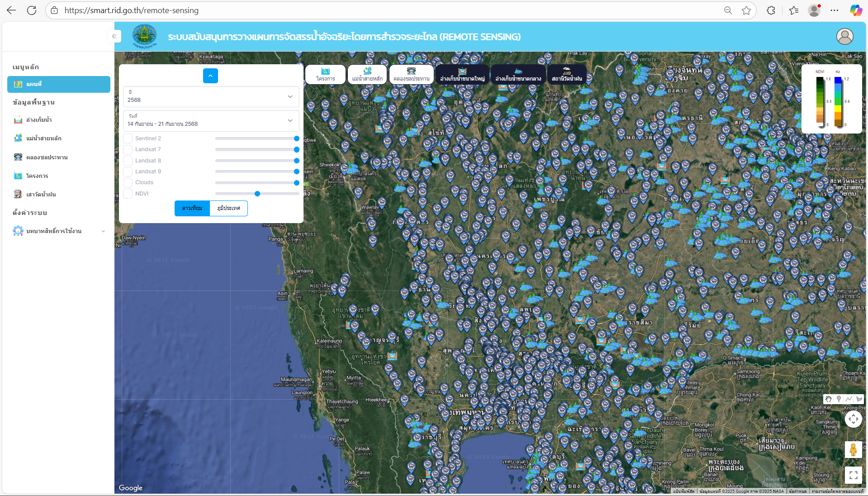
Task: Open the user profile avatar icon
Action: pyautogui.click(x=844, y=37)
